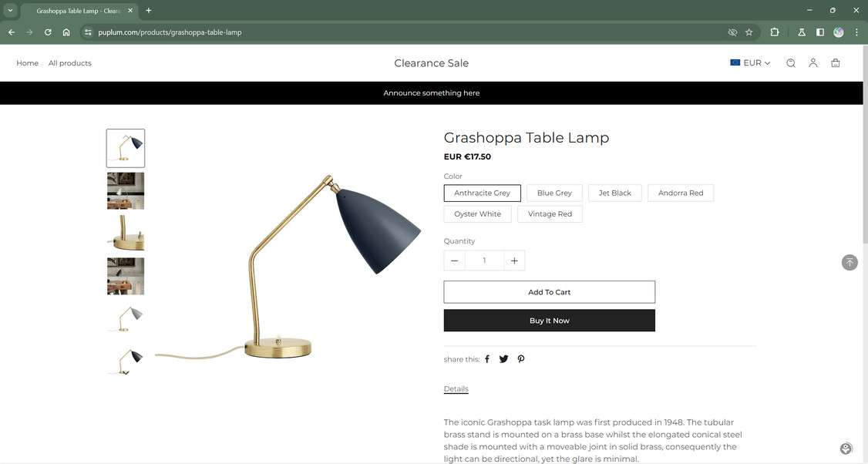The width and height of the screenshot is (868, 464).
Task: Choose the Jet Black color variant
Action: (614, 193)
